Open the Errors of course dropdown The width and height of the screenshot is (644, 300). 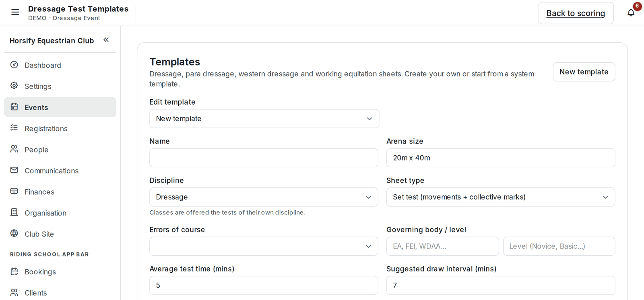click(x=264, y=246)
